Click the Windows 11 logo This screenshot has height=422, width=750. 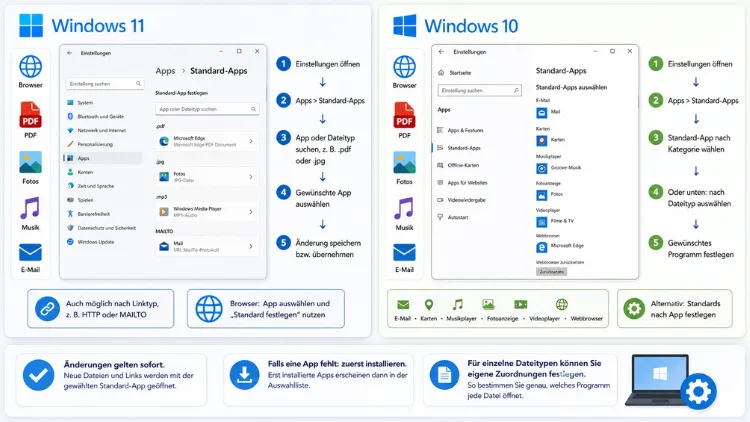coord(31,25)
